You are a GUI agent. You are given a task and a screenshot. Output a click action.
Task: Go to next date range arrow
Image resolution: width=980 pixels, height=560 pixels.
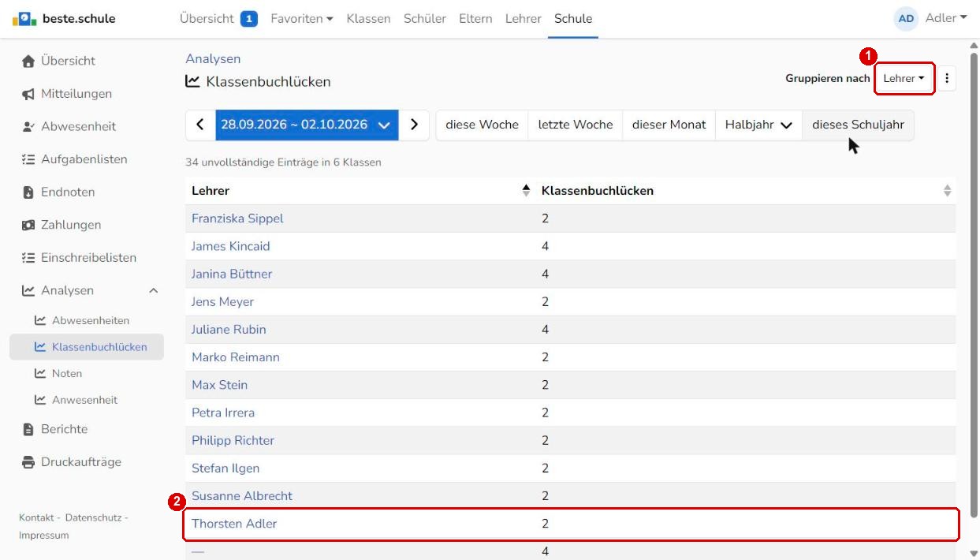pyautogui.click(x=414, y=125)
